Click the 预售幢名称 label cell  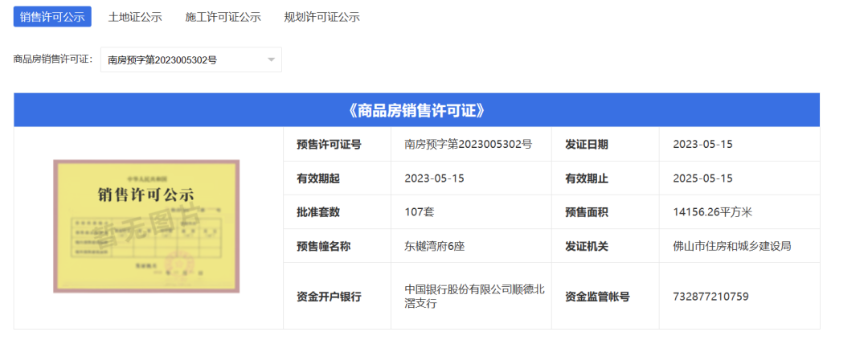pyautogui.click(x=337, y=246)
